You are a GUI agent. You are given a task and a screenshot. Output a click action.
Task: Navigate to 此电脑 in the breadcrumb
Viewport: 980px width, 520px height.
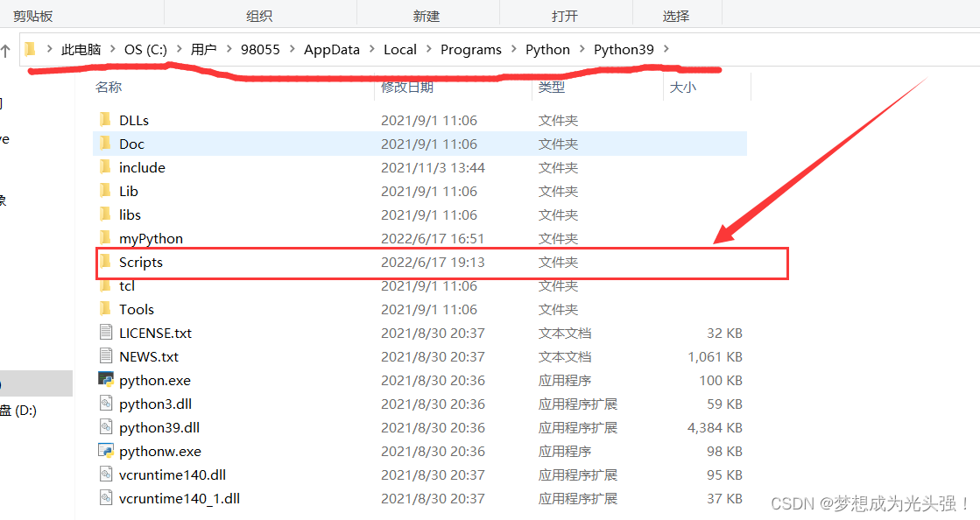click(81, 49)
